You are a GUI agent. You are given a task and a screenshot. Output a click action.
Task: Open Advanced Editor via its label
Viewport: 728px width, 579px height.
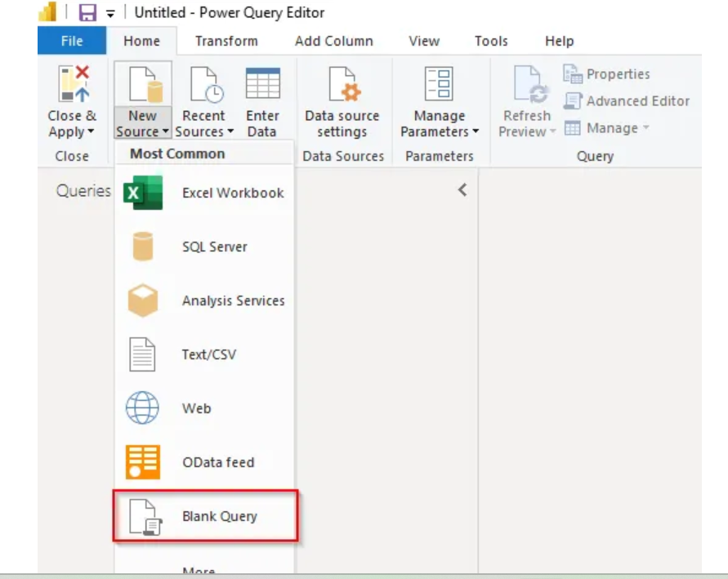638,101
